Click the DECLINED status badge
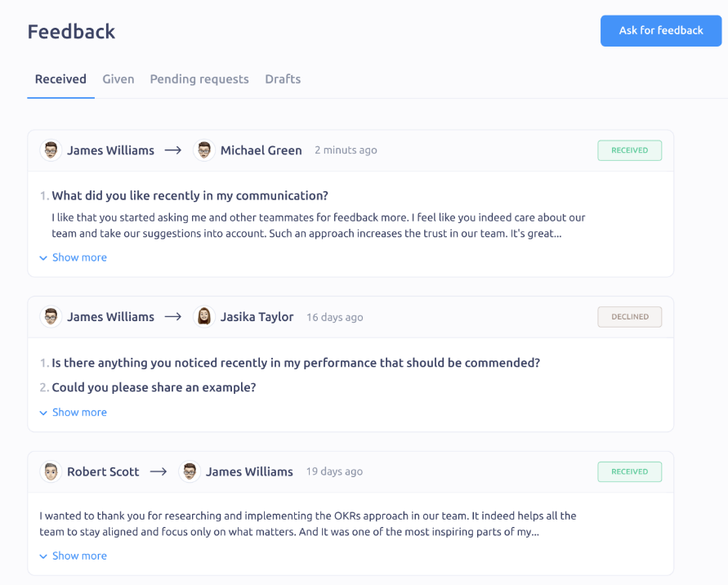This screenshot has height=585, width=728. 629,316
